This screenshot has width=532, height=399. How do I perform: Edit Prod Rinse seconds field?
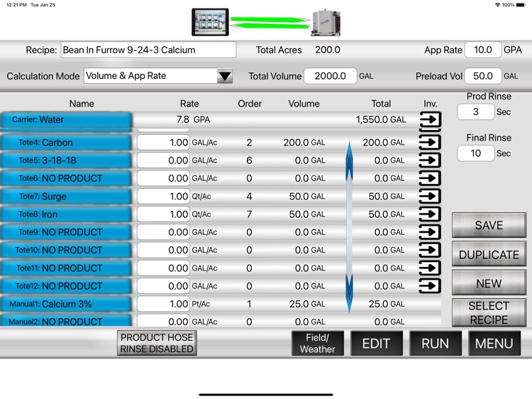tap(476, 111)
